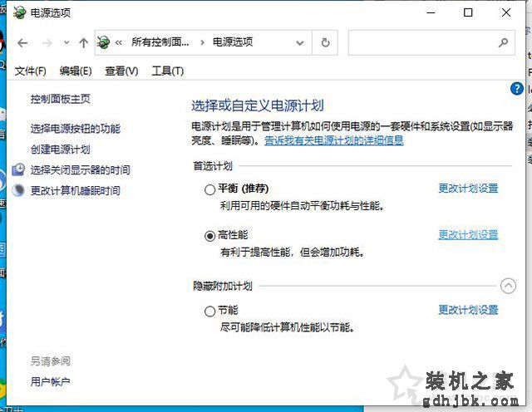Open the 查看(V) menu

pos(121,71)
